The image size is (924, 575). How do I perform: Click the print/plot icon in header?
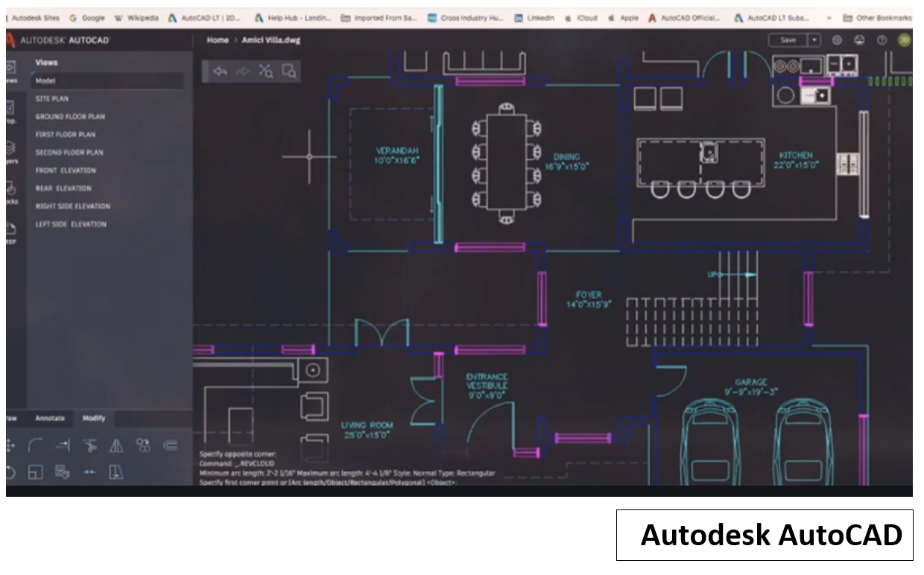859,40
